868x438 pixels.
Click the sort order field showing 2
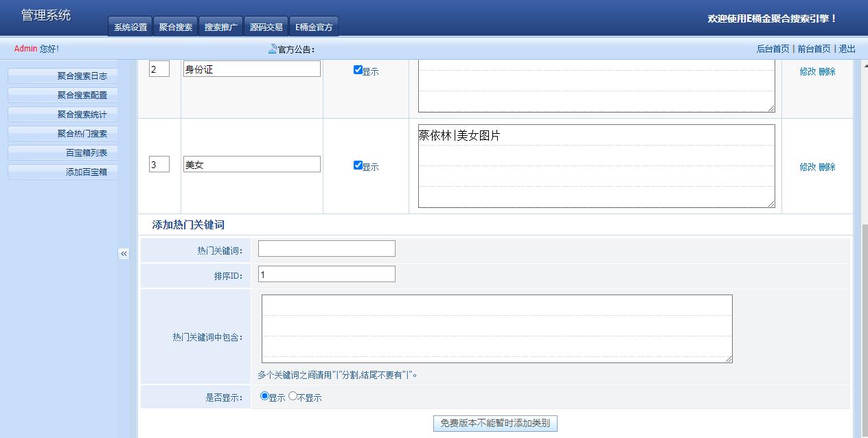tap(159, 69)
